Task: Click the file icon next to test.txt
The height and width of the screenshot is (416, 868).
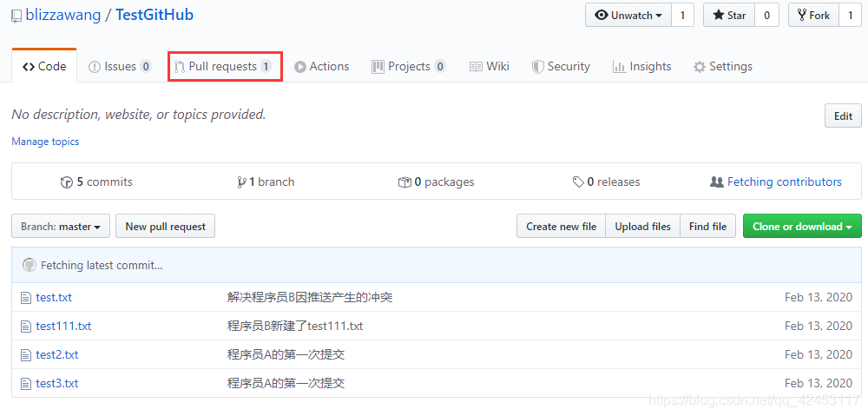Action: tap(25, 298)
